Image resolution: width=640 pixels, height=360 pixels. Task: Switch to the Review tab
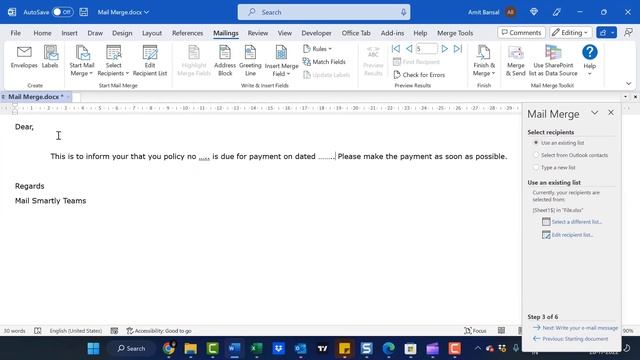(258, 33)
